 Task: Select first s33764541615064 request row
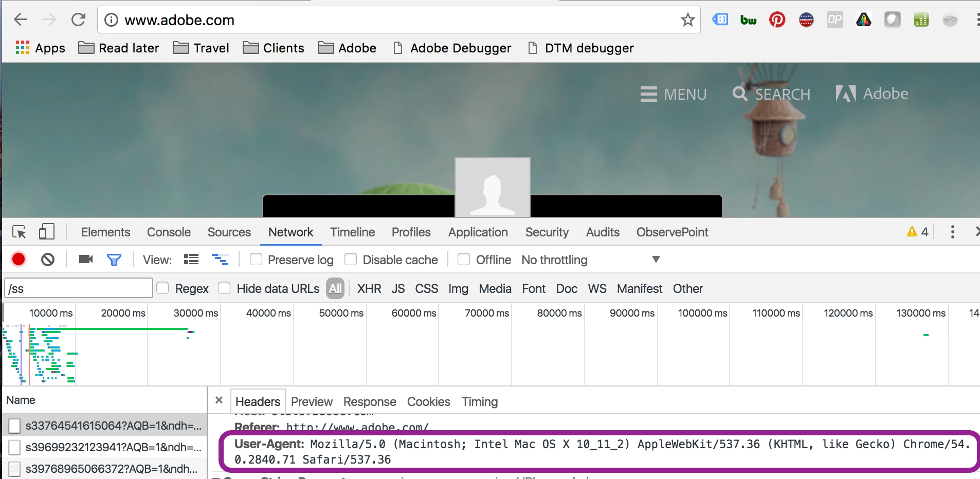coord(105,426)
